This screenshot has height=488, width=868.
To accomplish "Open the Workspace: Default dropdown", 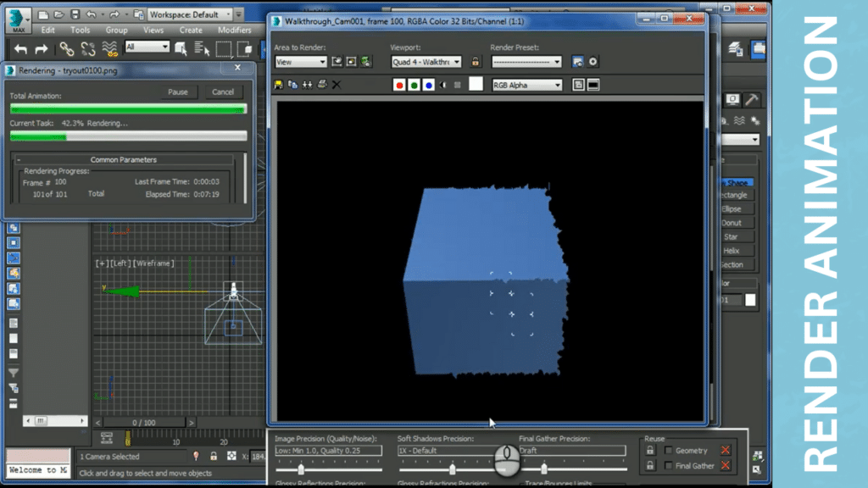I will pyautogui.click(x=191, y=14).
